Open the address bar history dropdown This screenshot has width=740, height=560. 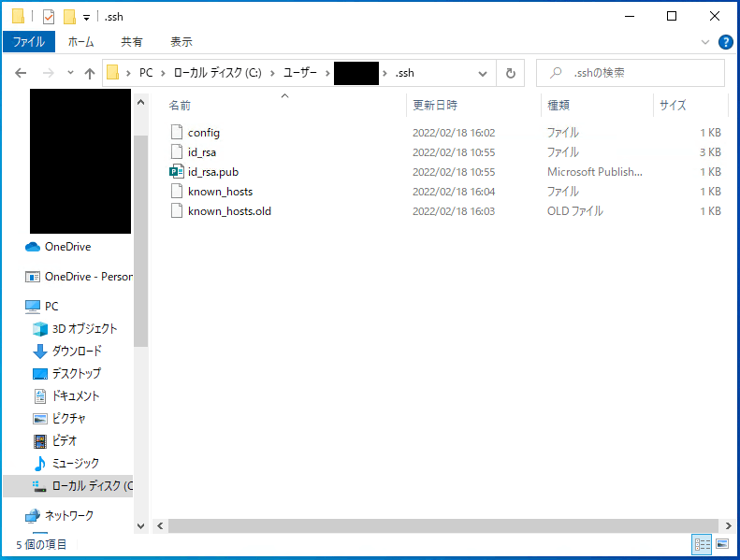click(483, 74)
